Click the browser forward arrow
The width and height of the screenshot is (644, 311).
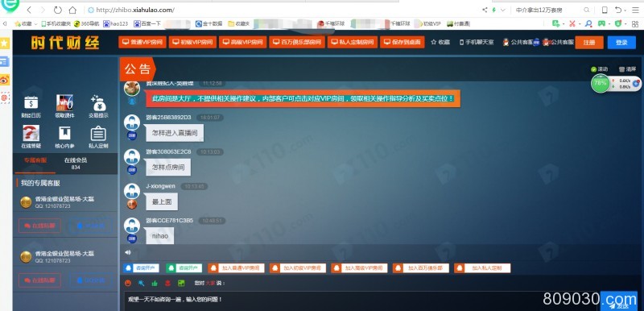tap(43, 10)
